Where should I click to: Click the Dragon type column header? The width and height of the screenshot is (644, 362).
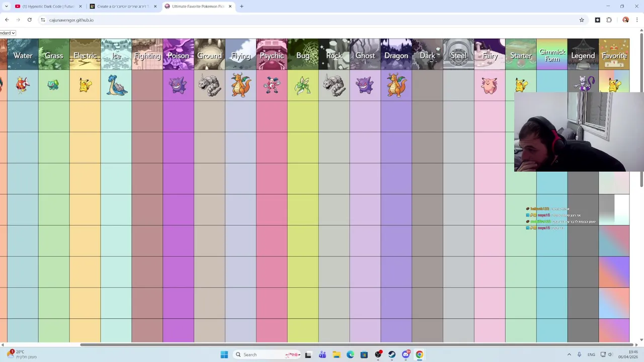pos(396,54)
